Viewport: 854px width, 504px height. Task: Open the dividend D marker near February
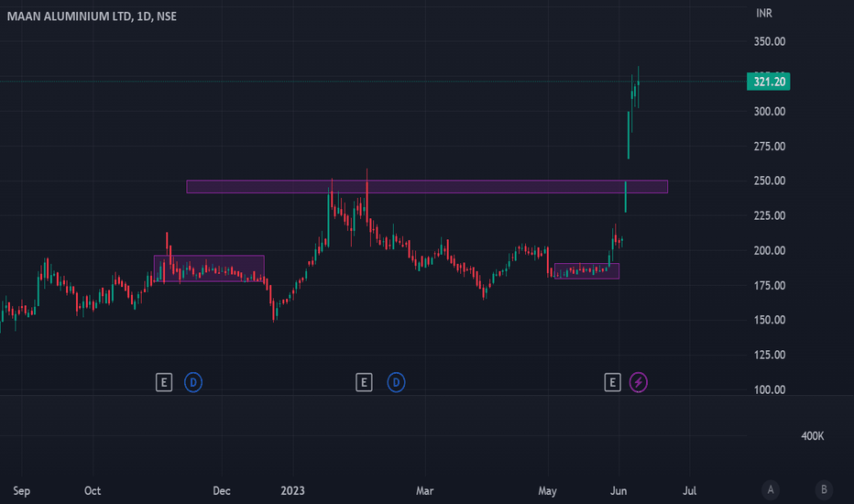pyautogui.click(x=396, y=382)
